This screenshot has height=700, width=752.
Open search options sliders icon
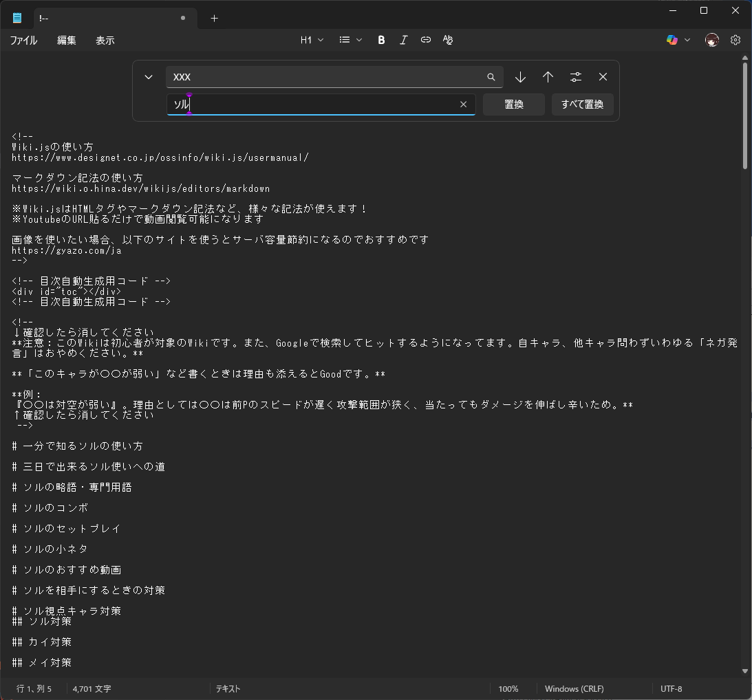click(x=575, y=77)
